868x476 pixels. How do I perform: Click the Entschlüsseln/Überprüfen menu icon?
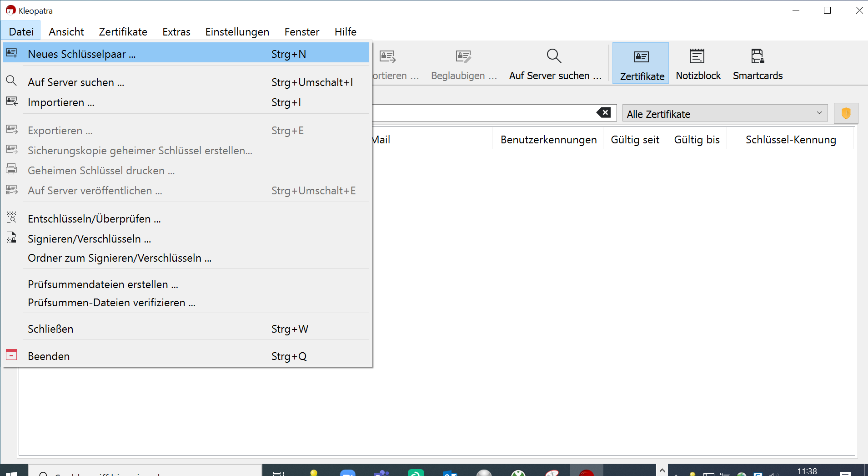pyautogui.click(x=11, y=218)
